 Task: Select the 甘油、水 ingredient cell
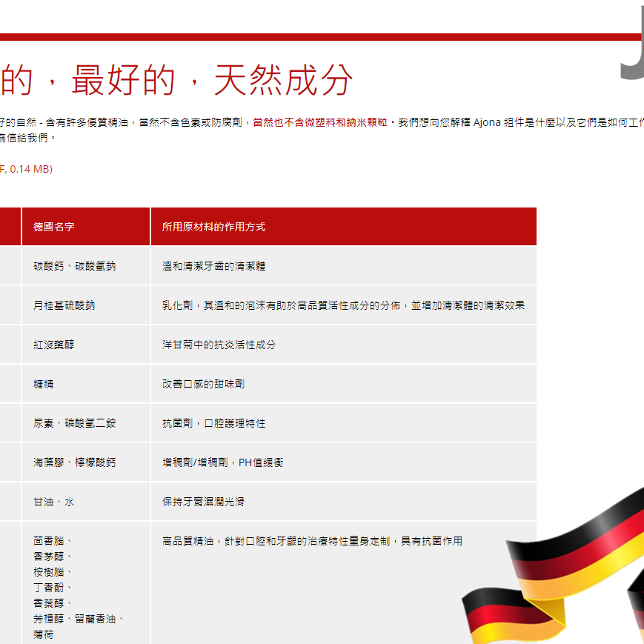pyautogui.click(x=53, y=502)
